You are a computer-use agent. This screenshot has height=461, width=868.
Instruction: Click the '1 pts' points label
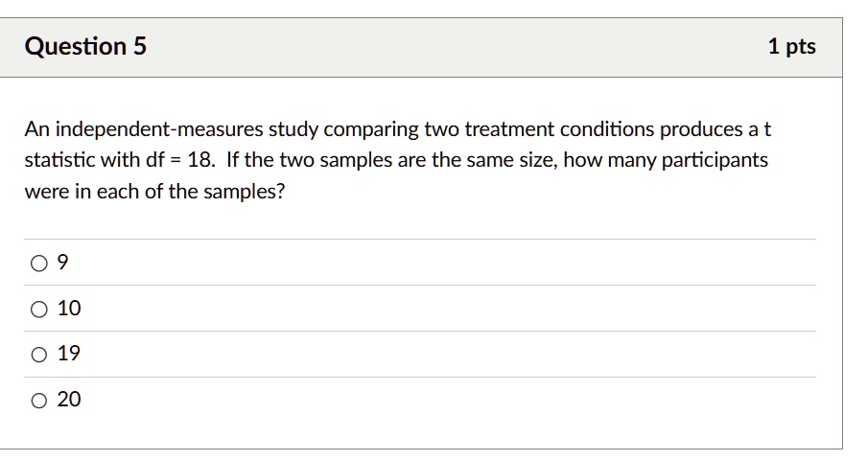pos(791,46)
